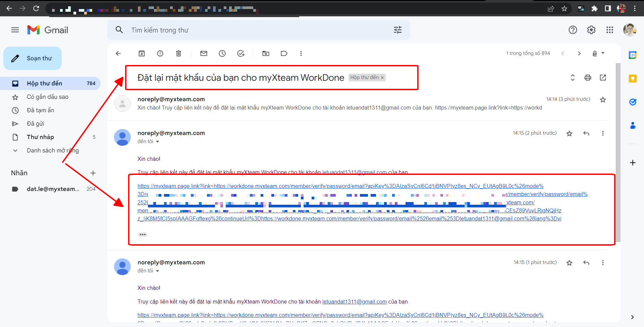Snooze this email with clock icon
The height and width of the screenshot is (327, 644).
[222, 54]
